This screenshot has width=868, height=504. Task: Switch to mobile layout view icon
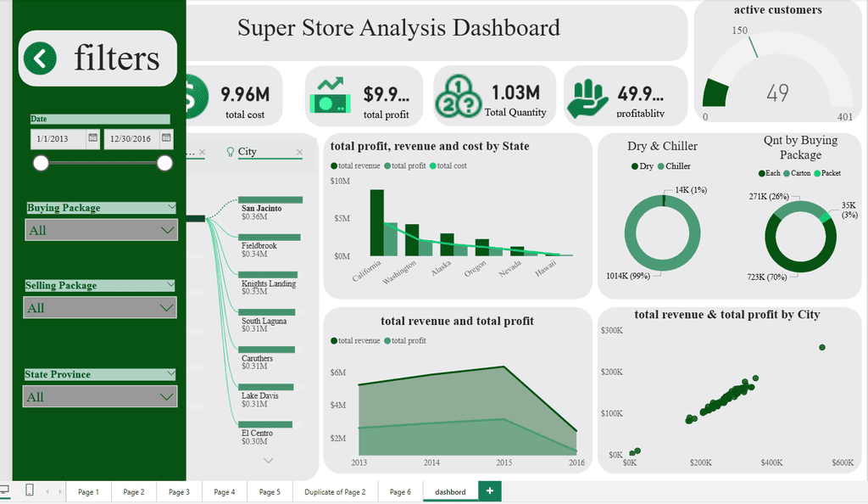pyautogui.click(x=30, y=490)
